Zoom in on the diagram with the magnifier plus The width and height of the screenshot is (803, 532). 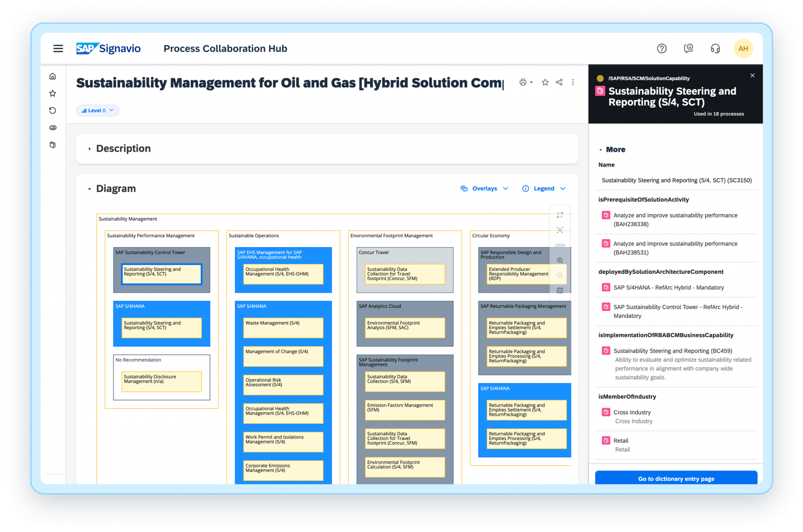[560, 260]
